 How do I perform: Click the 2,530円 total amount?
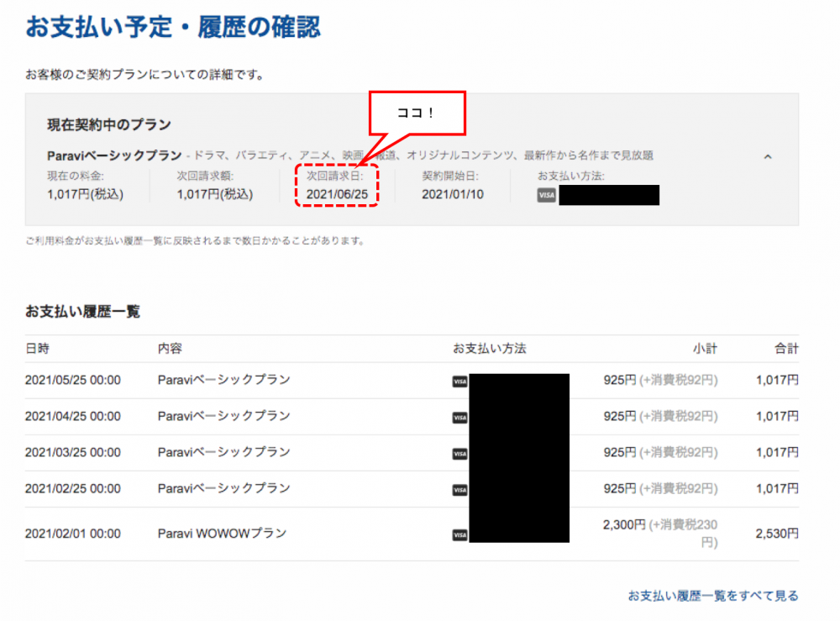tap(777, 534)
